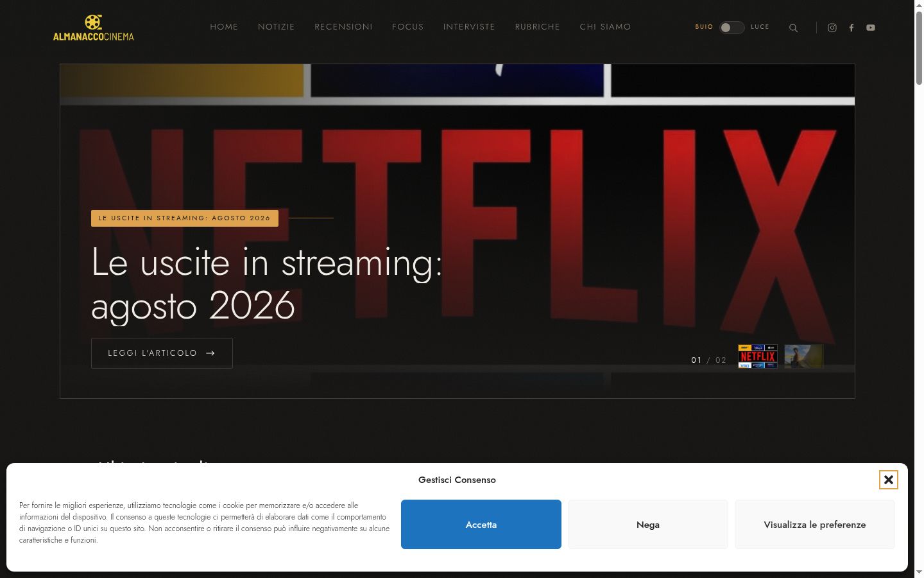The image size is (924, 578).
Task: Click the "Luce" light mode label
Action: tap(760, 27)
